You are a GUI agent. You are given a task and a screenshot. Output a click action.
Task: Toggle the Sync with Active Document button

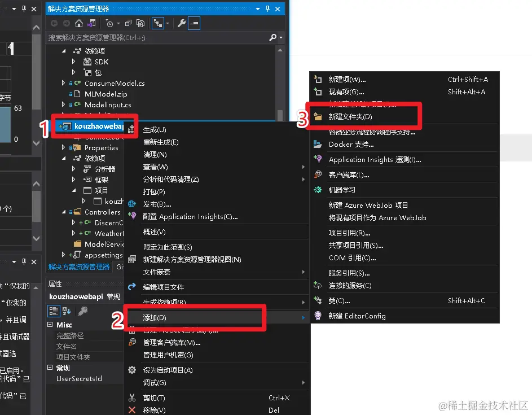click(158, 24)
